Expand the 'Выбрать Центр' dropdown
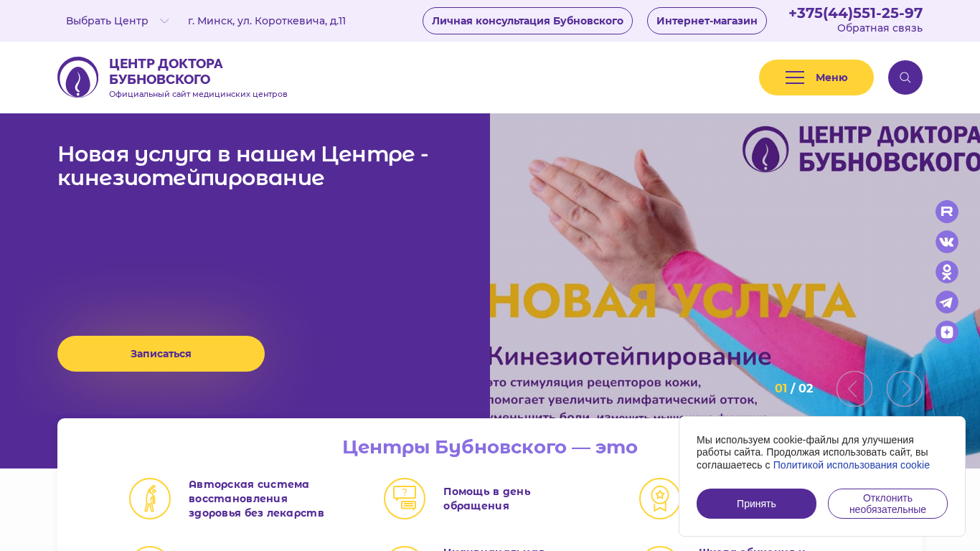Image resolution: width=980 pixels, height=551 pixels. tap(118, 21)
